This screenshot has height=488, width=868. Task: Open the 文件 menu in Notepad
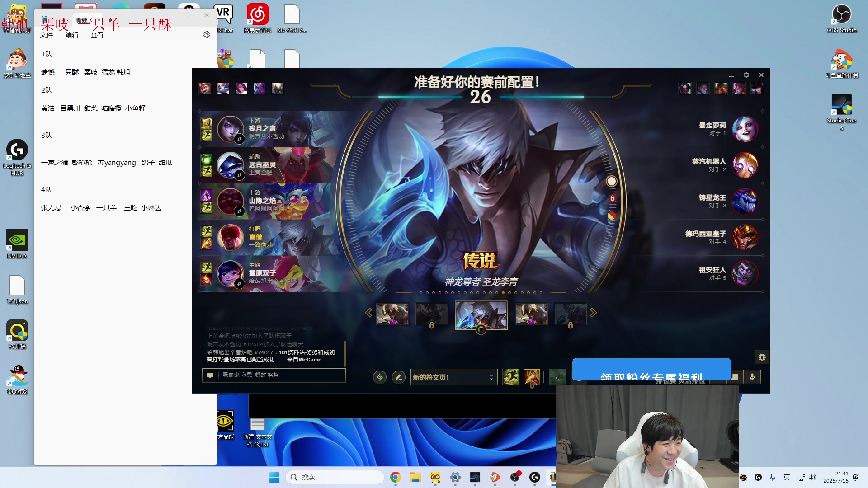[x=47, y=35]
